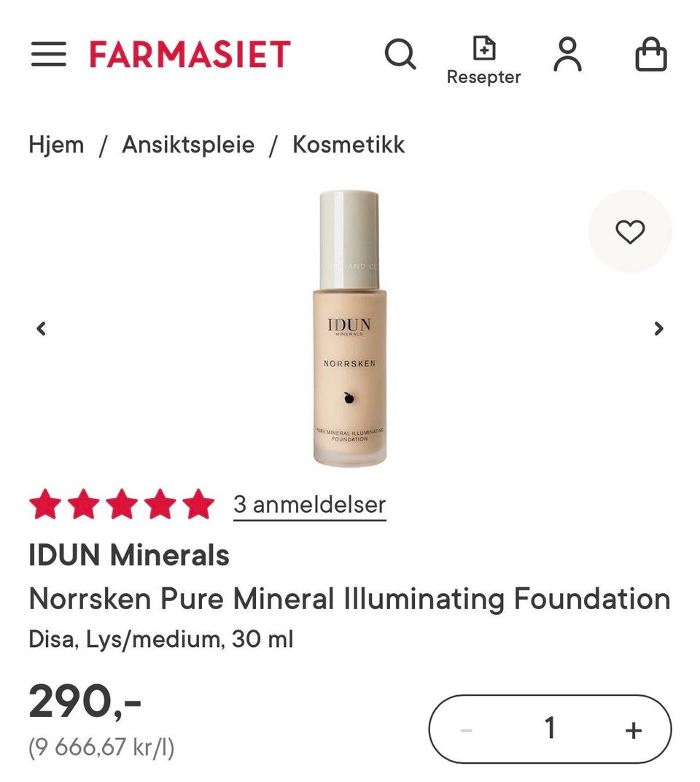Decrease quantity with minus button
Image resolution: width=700 pixels, height=782 pixels.
coord(467,729)
